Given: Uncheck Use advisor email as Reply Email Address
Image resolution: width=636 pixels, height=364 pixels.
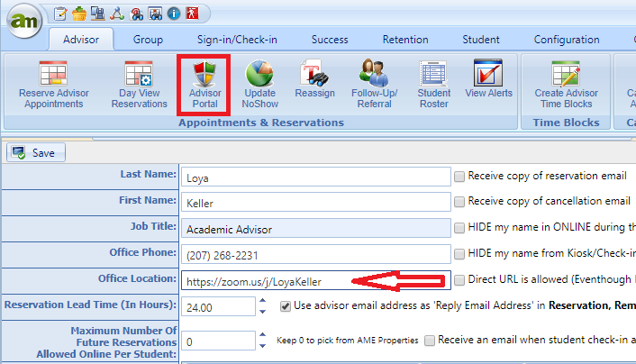Looking at the screenshot, I should (286, 306).
